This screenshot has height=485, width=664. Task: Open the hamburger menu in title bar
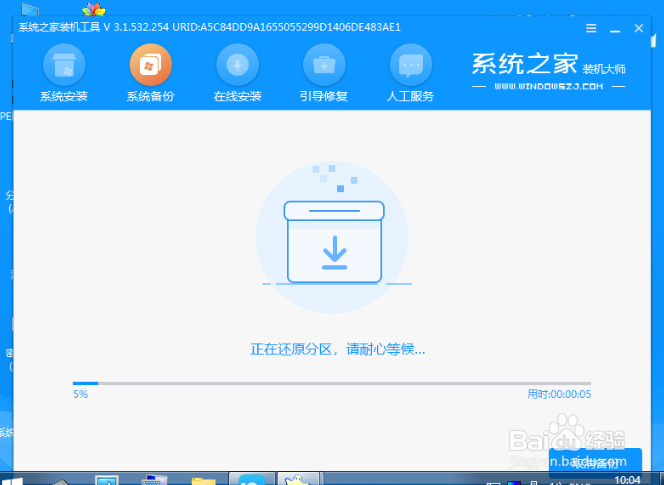pyautogui.click(x=591, y=28)
